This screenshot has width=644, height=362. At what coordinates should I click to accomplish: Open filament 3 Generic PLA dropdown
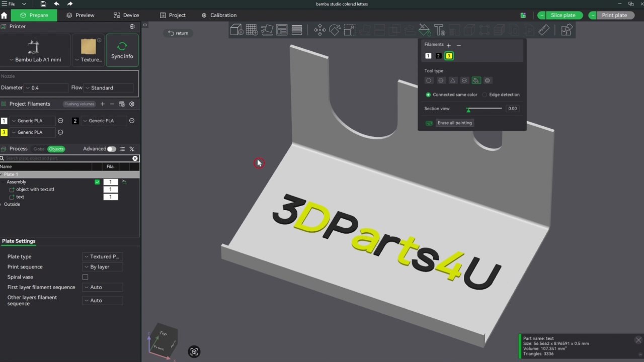pos(32,132)
